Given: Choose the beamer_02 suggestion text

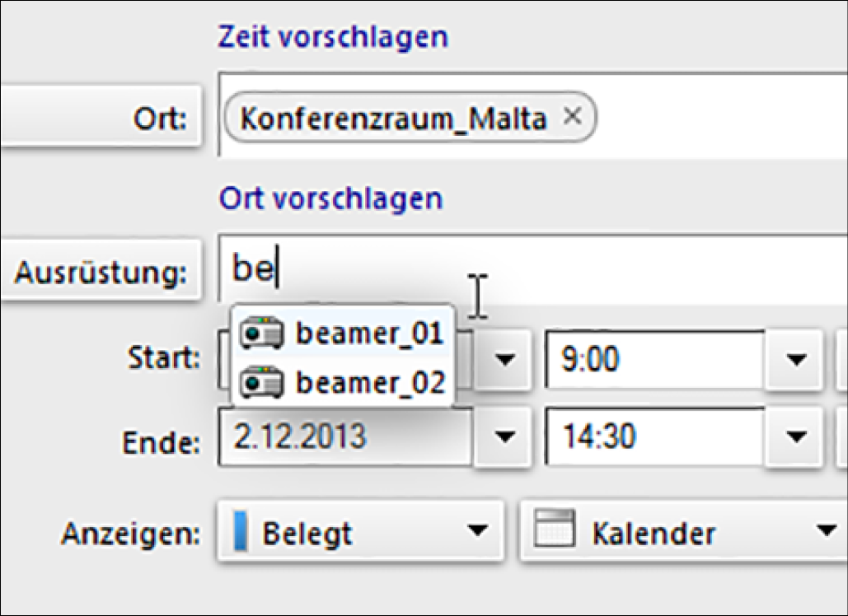Looking at the screenshot, I should point(370,382).
